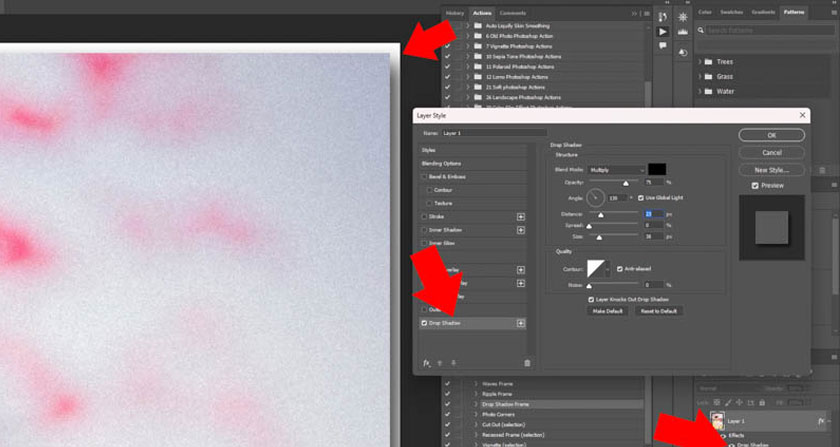Screen dimensions: 840x447
Task: Click the Search Patterns field
Action: point(770,31)
